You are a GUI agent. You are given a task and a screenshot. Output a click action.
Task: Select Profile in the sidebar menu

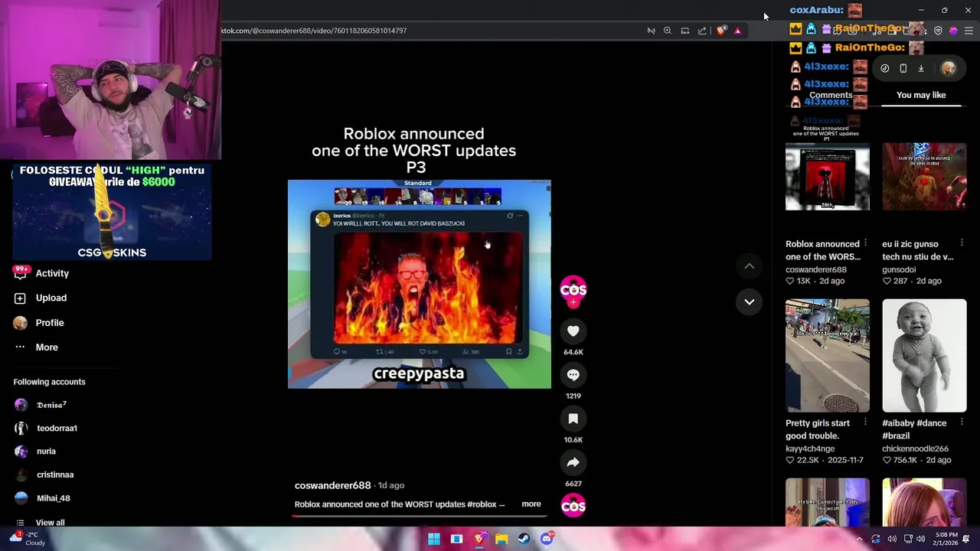coord(50,323)
